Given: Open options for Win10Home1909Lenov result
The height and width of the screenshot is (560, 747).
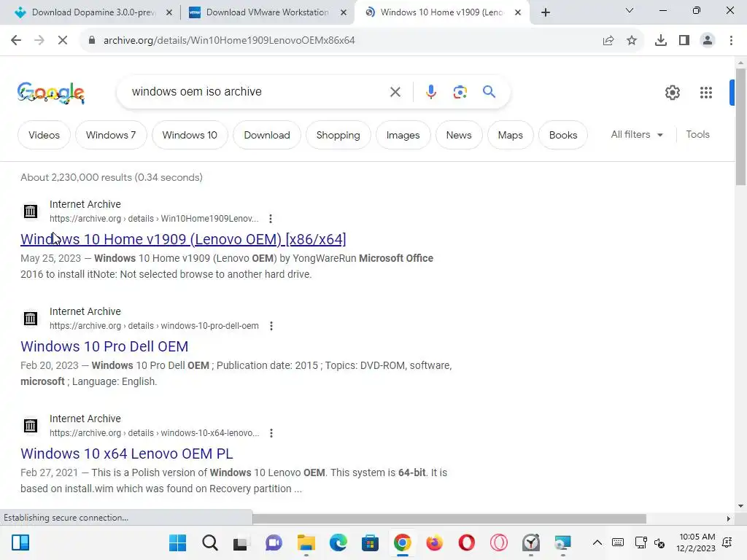Looking at the screenshot, I should 271,219.
